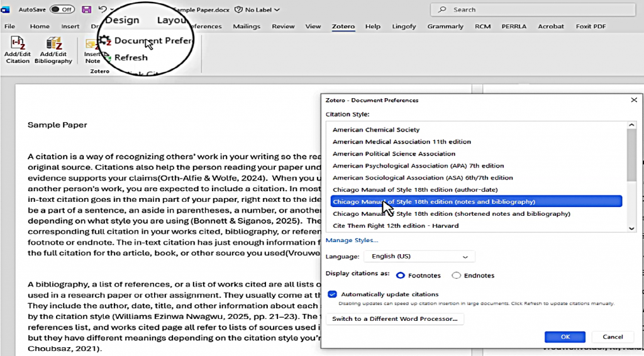Viewport: 644px width, 356px height.
Task: Open the Grammarly ribbon tab
Action: click(445, 26)
